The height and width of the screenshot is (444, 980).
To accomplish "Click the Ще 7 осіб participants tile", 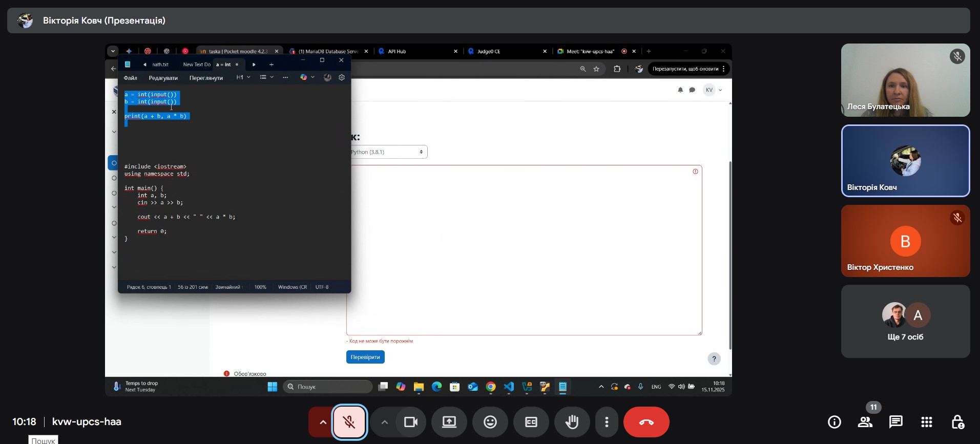I will [x=905, y=321].
